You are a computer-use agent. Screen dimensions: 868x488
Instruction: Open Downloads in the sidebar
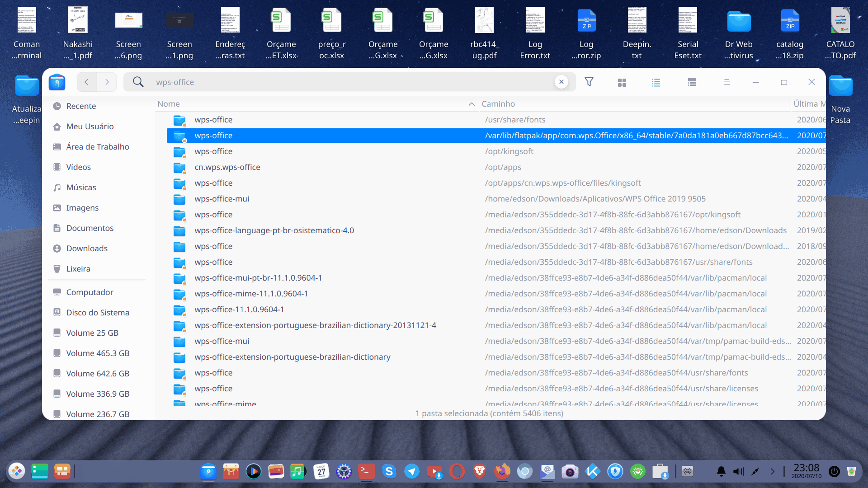87,248
